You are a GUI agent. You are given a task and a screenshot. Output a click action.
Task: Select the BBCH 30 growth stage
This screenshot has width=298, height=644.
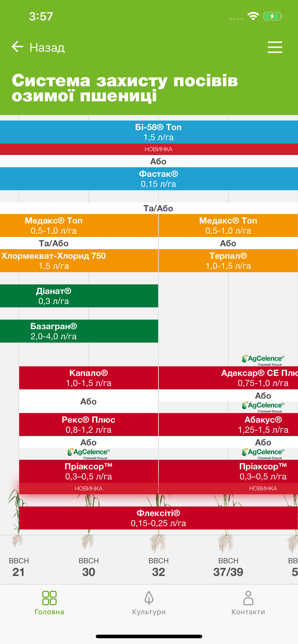(89, 568)
